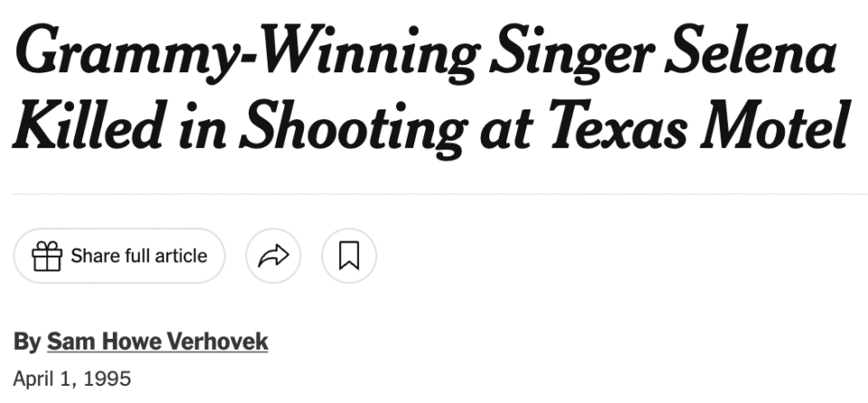868x403 pixels.
Task: Click "Grammy-Winning" in the headline
Action: point(242,54)
